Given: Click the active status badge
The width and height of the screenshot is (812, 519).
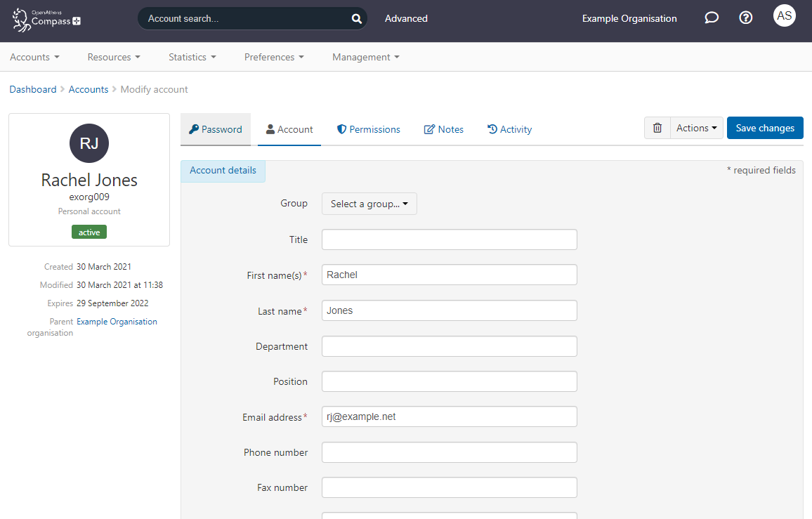Looking at the screenshot, I should pyautogui.click(x=89, y=232).
